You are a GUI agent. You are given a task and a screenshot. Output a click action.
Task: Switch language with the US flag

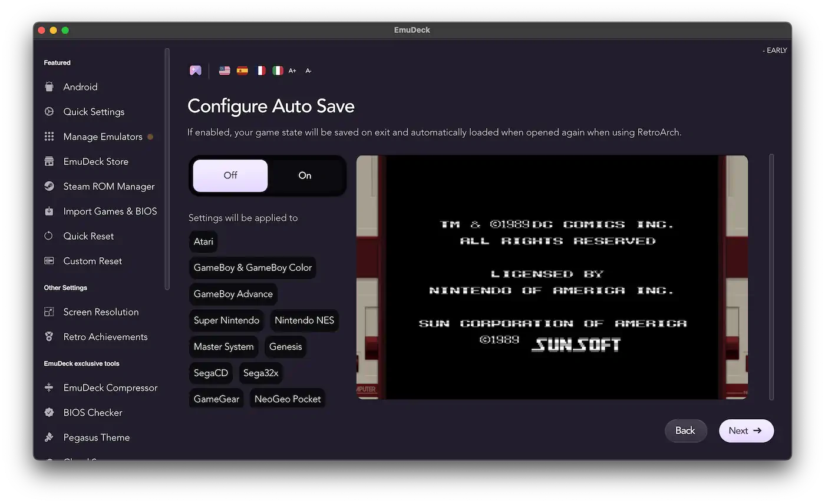[225, 71]
